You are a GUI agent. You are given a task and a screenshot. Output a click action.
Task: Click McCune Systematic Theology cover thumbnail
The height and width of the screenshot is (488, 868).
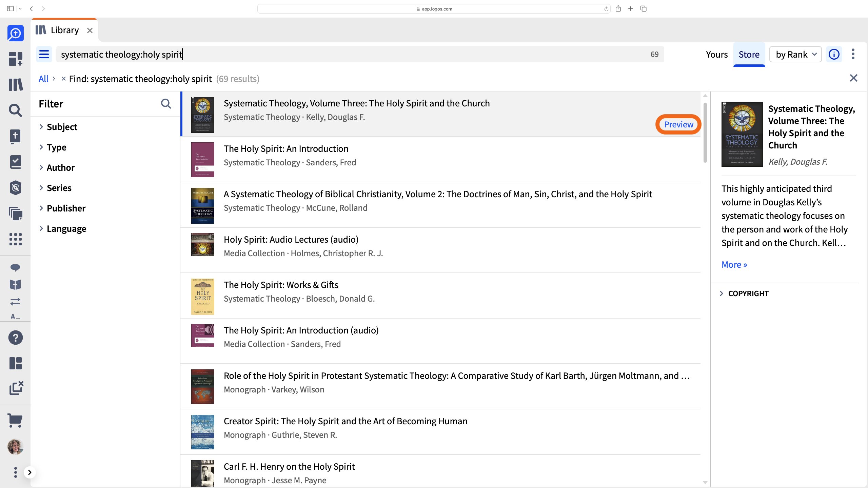203,206
